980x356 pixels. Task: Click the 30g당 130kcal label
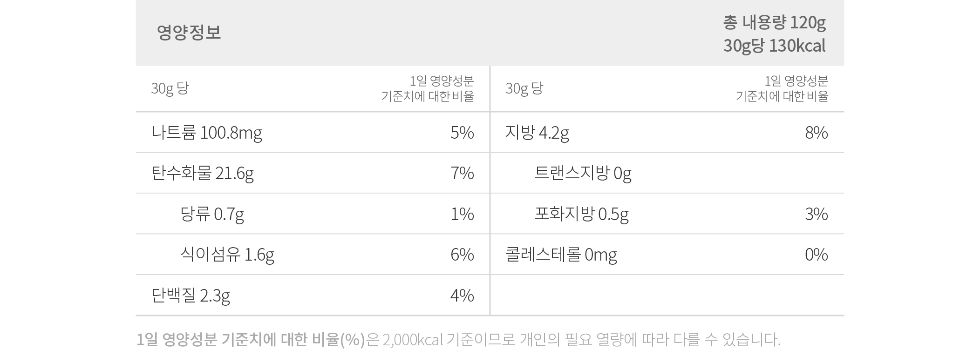(x=774, y=46)
